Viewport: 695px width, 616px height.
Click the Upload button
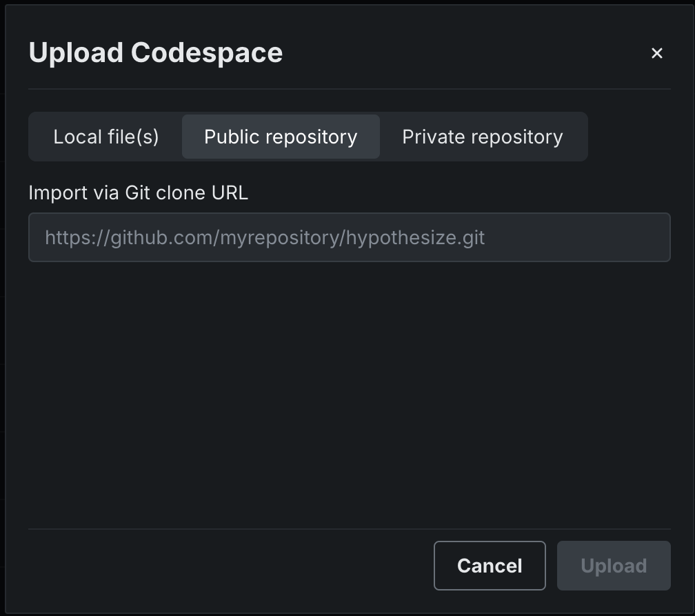[x=614, y=566]
